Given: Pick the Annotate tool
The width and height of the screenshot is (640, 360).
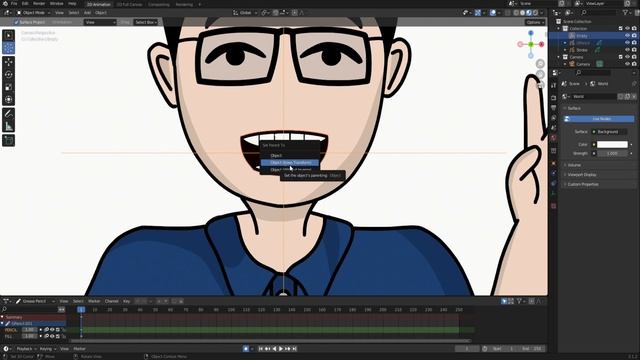Looking at the screenshot, I should click(9, 114).
